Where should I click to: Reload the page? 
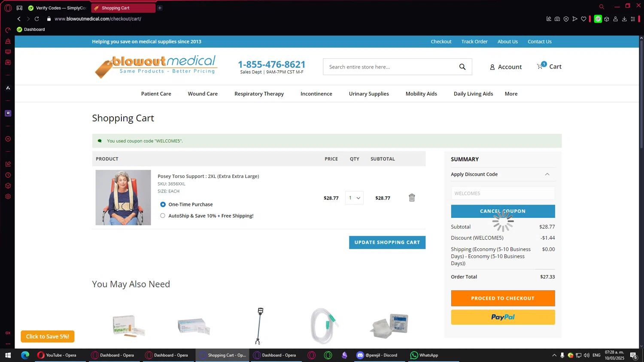[x=37, y=19]
